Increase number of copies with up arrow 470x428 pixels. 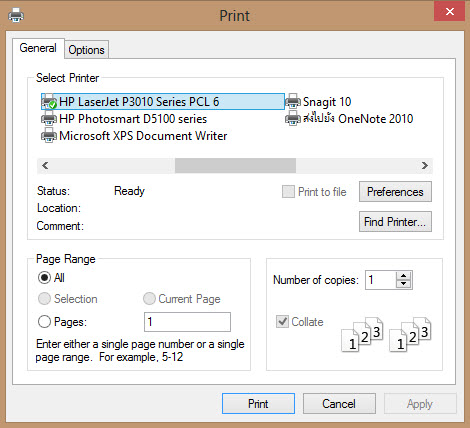[404, 276]
